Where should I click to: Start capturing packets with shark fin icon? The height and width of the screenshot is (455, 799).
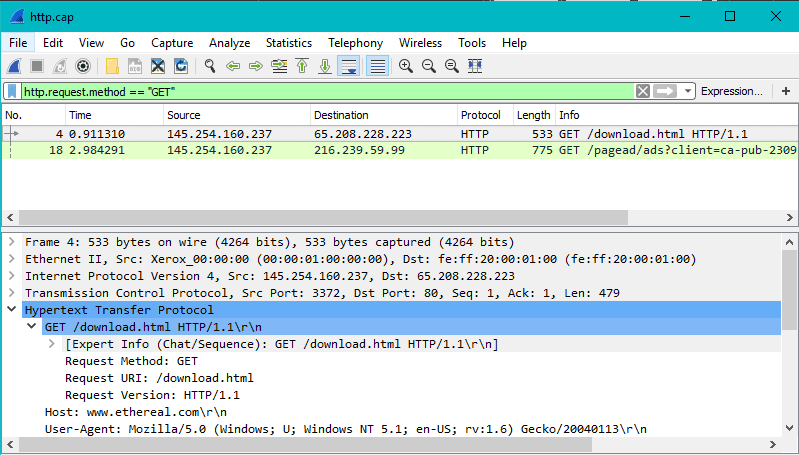[14, 66]
